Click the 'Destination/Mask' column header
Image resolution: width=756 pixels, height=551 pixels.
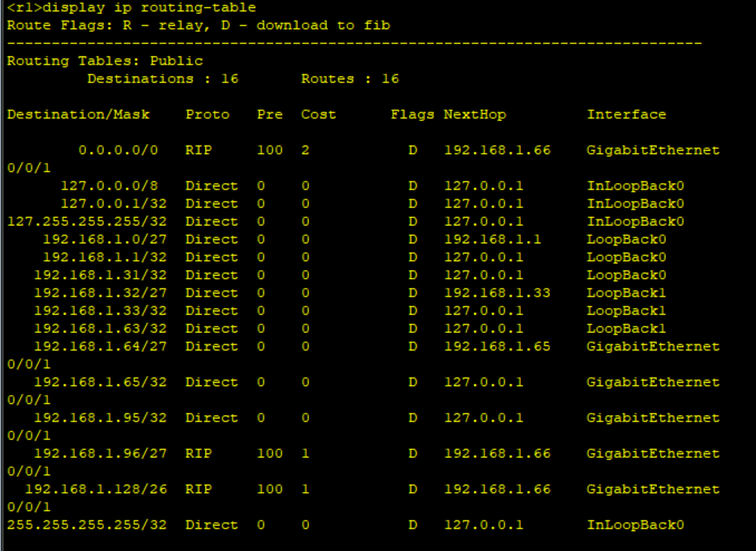pyautogui.click(x=78, y=115)
